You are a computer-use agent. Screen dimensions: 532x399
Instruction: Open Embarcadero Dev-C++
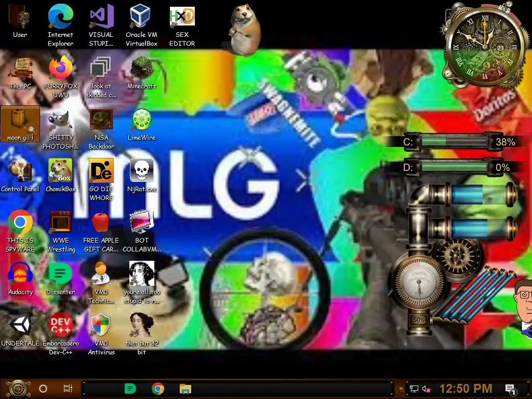tap(60, 334)
